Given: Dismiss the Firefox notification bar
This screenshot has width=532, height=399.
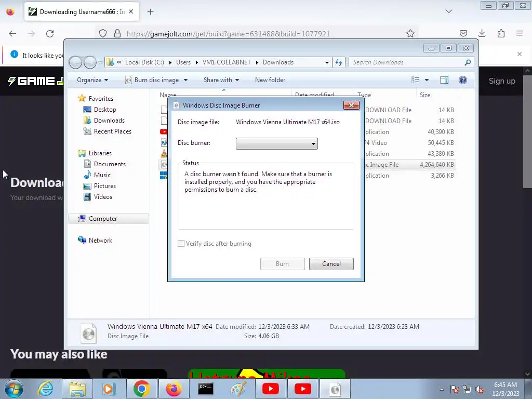Looking at the screenshot, I should 520,54.
